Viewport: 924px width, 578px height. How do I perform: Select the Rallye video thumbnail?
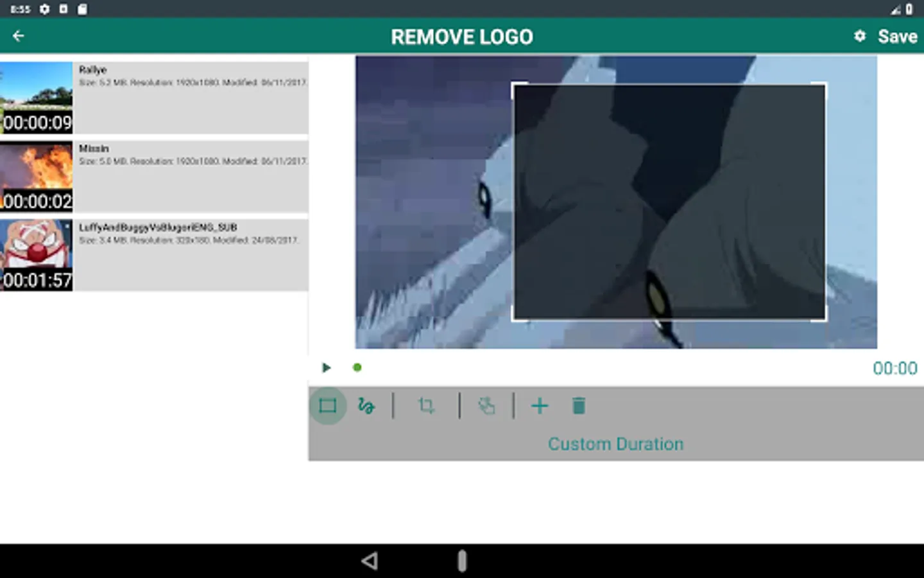click(x=37, y=98)
